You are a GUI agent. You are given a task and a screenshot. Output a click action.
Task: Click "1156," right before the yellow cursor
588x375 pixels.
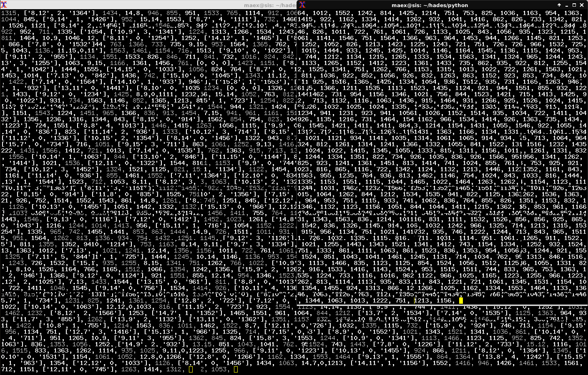(444, 300)
